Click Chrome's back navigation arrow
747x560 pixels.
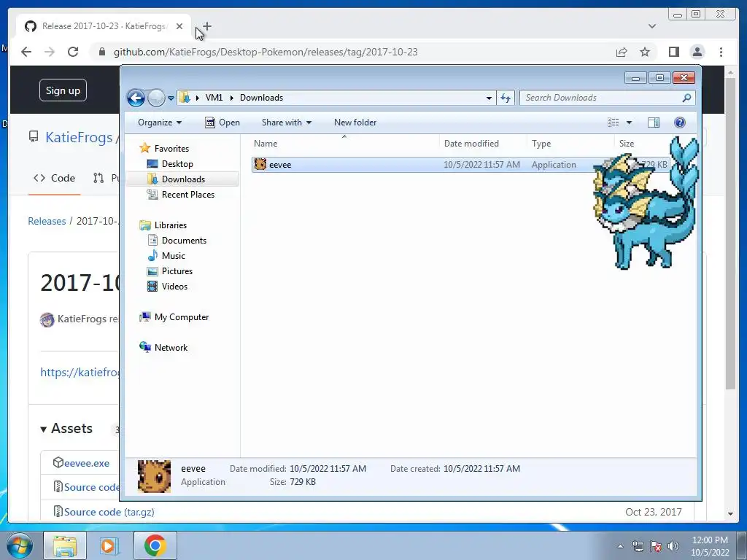[26, 52]
